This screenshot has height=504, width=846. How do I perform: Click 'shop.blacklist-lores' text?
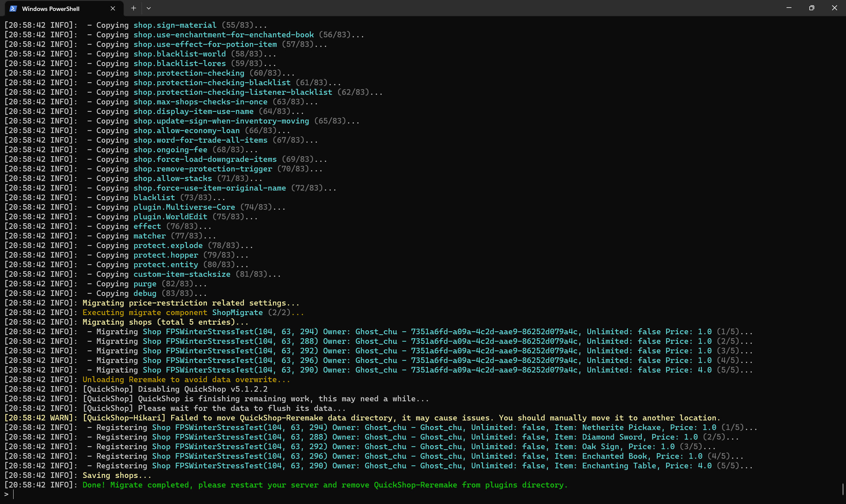180,63
